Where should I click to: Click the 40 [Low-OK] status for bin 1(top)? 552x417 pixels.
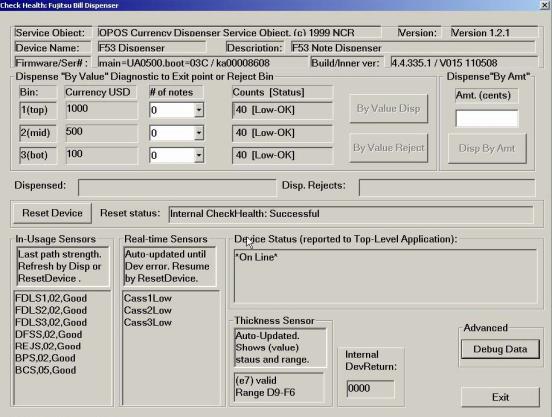(282, 110)
